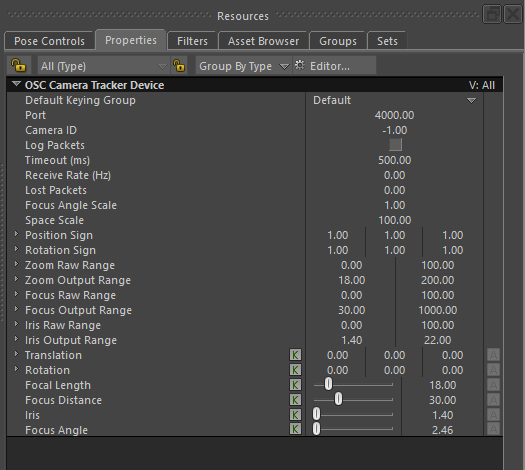Click the Lost Packets label

coord(56,190)
